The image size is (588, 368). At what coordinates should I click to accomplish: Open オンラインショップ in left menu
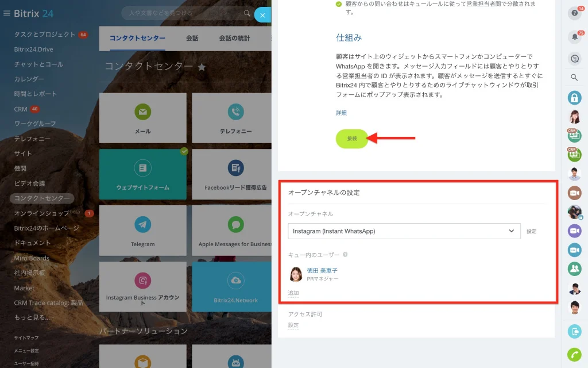point(42,213)
